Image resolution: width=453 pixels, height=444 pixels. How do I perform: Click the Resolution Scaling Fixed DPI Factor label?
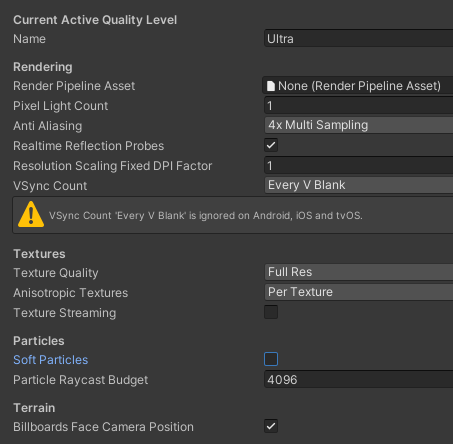tap(113, 166)
